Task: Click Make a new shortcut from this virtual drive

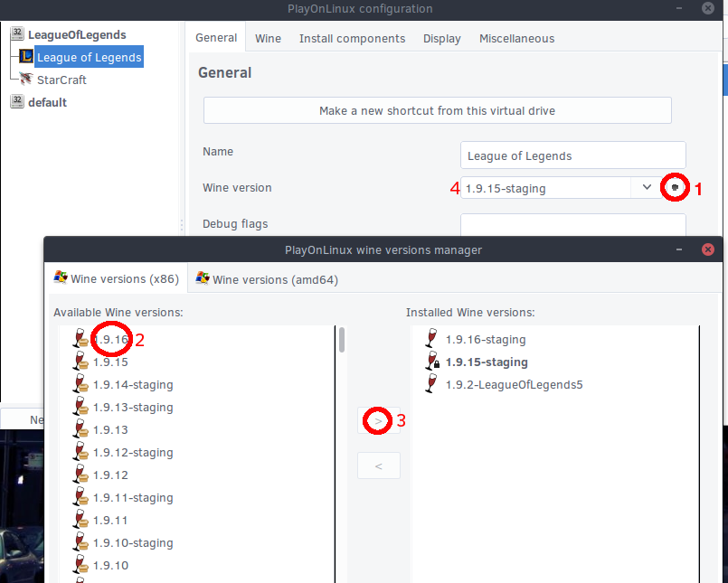Action: point(438,110)
